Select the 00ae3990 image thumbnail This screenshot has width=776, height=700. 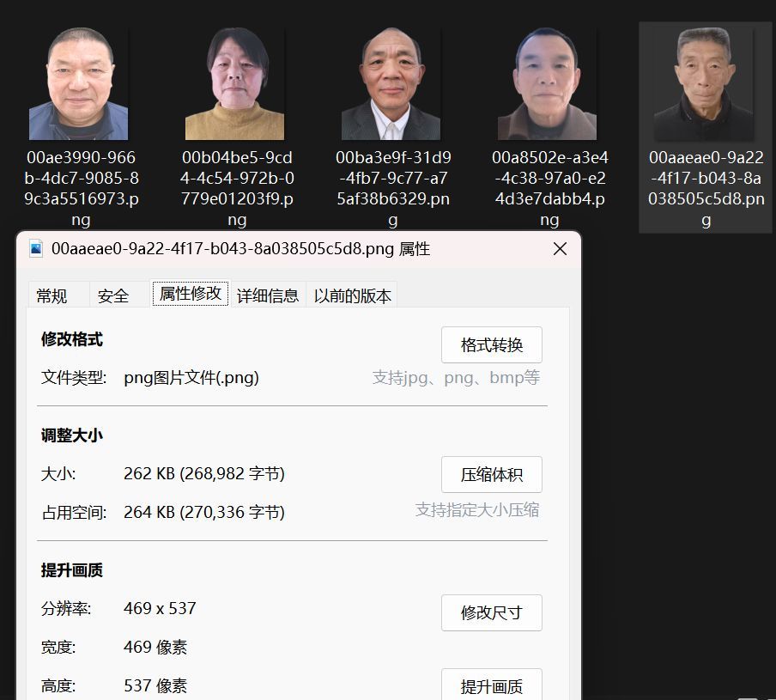(79, 83)
